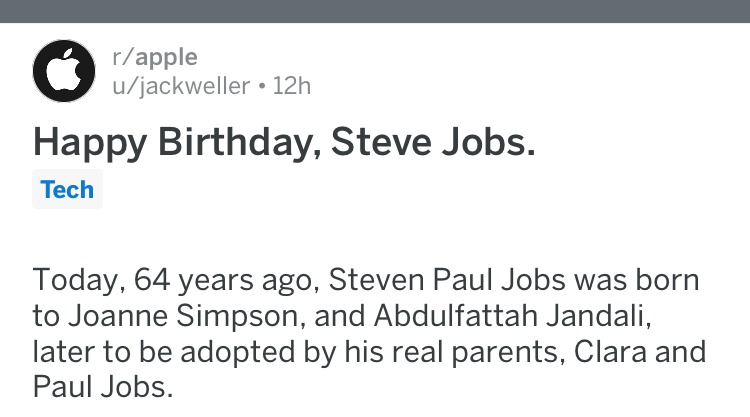Click the 12h post timestamp
750x417 pixels.
(292, 86)
